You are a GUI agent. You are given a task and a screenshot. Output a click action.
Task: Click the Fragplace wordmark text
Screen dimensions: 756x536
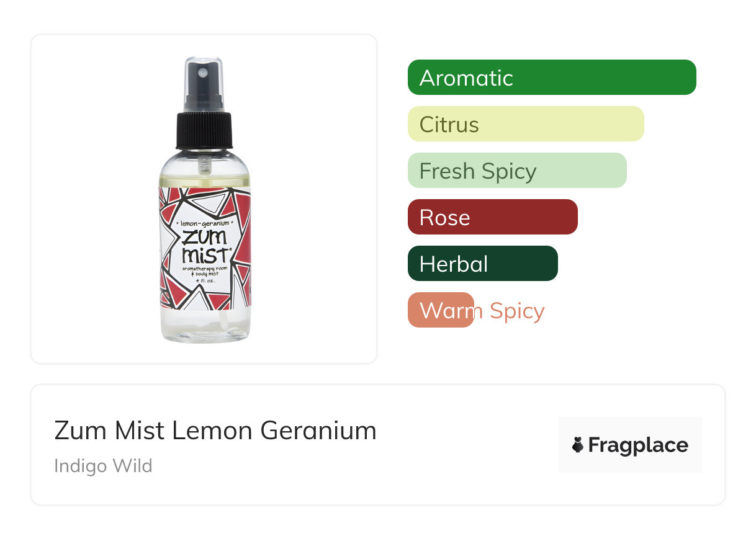pyautogui.click(x=637, y=445)
